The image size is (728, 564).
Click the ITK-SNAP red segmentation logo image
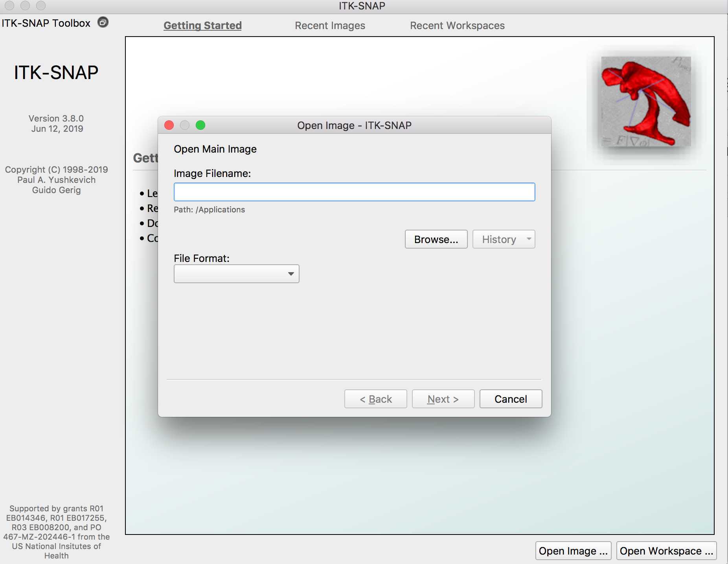(646, 101)
